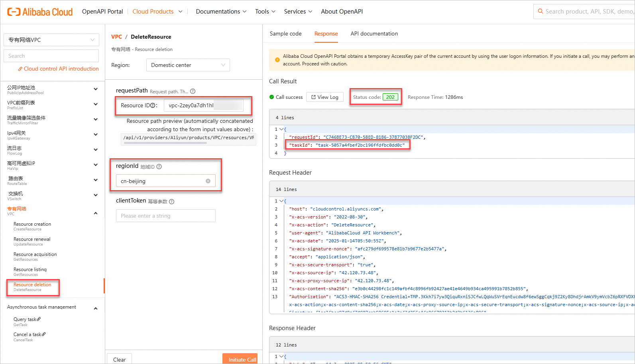Open the Region Domestic center dropdown
Screen dimensions: 635x364
[x=188, y=65]
